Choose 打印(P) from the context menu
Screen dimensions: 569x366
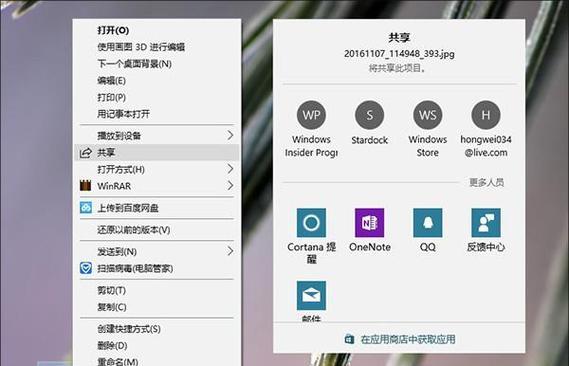coord(111,97)
